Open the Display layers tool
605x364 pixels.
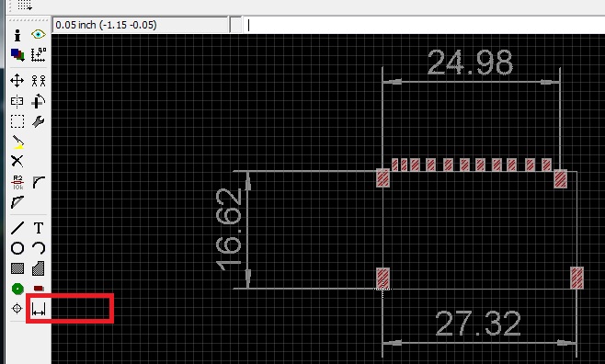pos(17,55)
